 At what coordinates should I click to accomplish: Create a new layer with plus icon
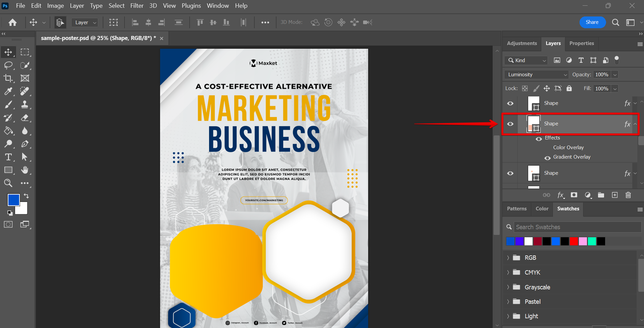(615, 195)
